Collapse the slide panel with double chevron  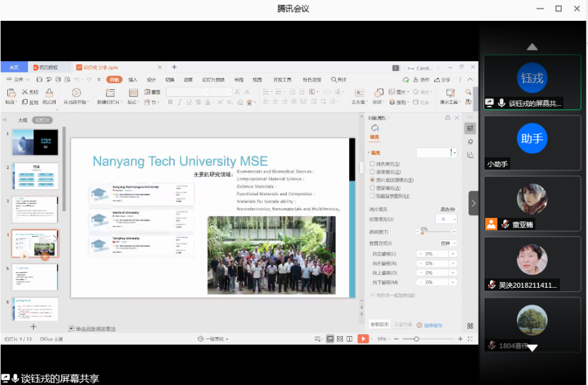point(5,120)
